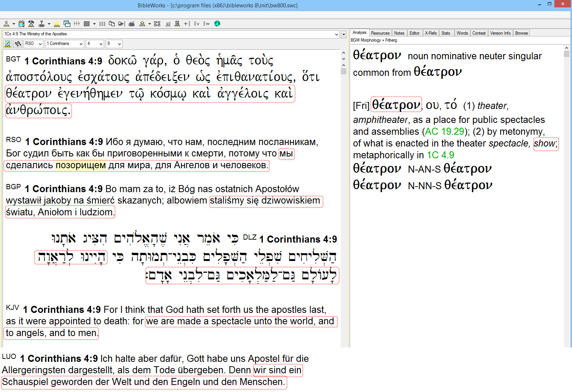Click the BGP version label
Viewport: 572px width, 392px height.
pos(13,187)
